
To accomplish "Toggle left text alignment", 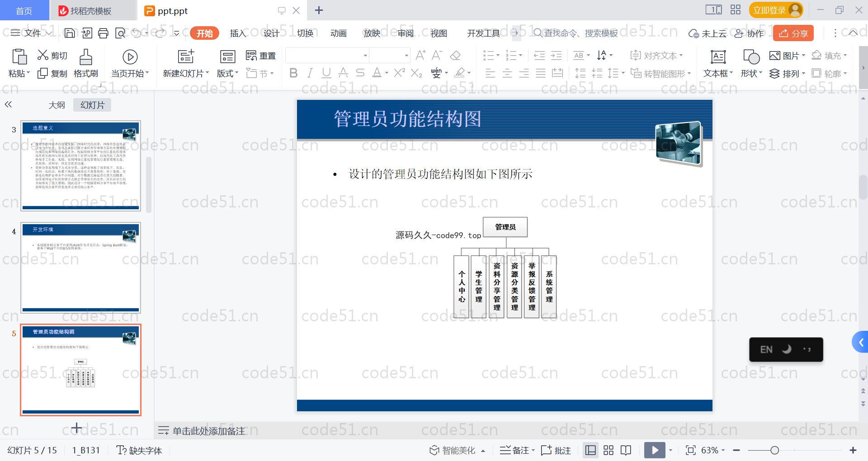I will [491, 73].
